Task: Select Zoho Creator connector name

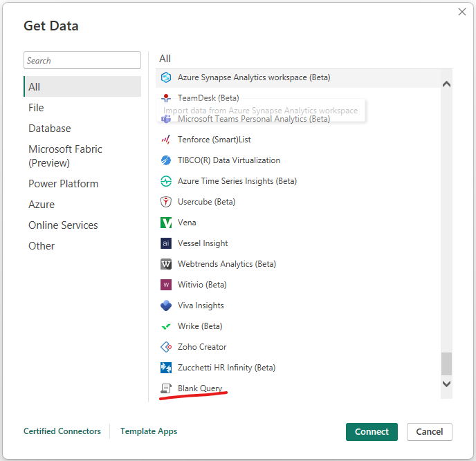Action: pos(202,347)
